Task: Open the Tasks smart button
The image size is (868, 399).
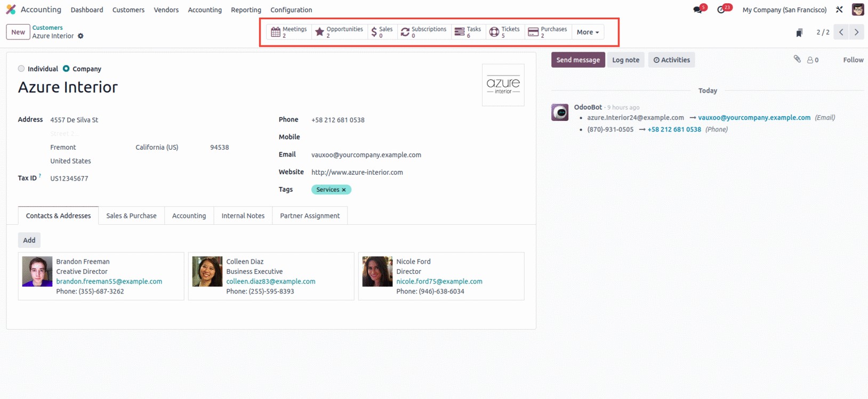Action: 468,32
